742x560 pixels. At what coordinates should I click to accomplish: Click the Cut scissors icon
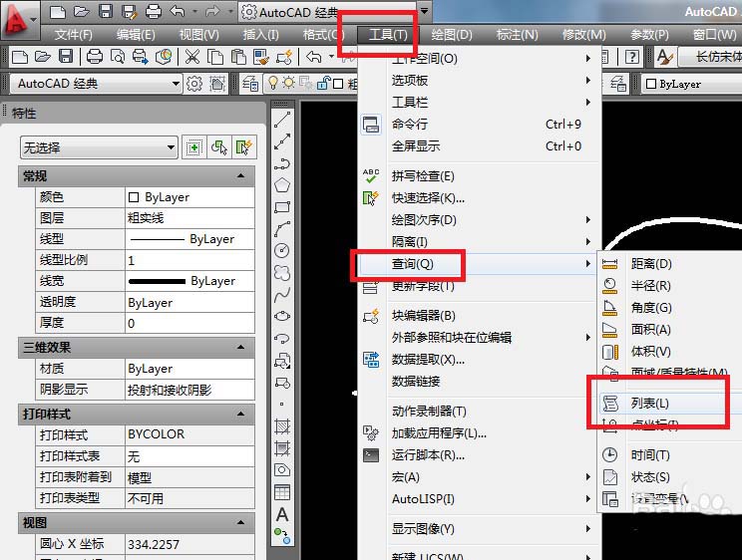191,57
